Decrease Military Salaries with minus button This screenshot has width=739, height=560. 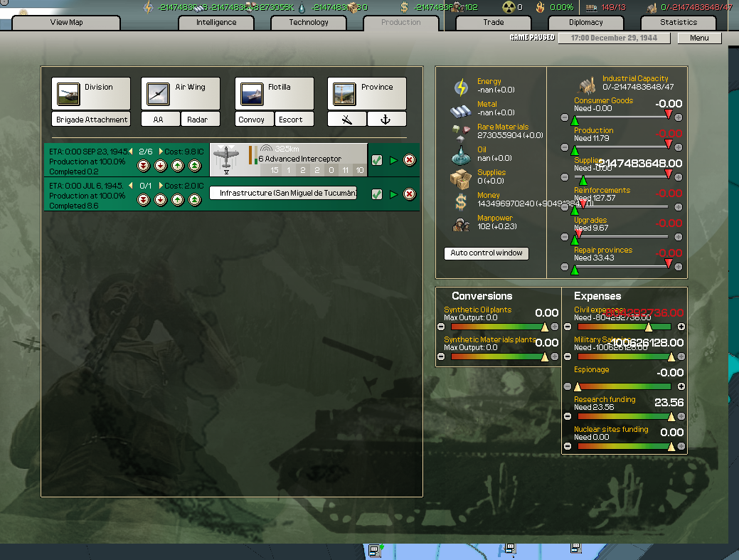(568, 356)
